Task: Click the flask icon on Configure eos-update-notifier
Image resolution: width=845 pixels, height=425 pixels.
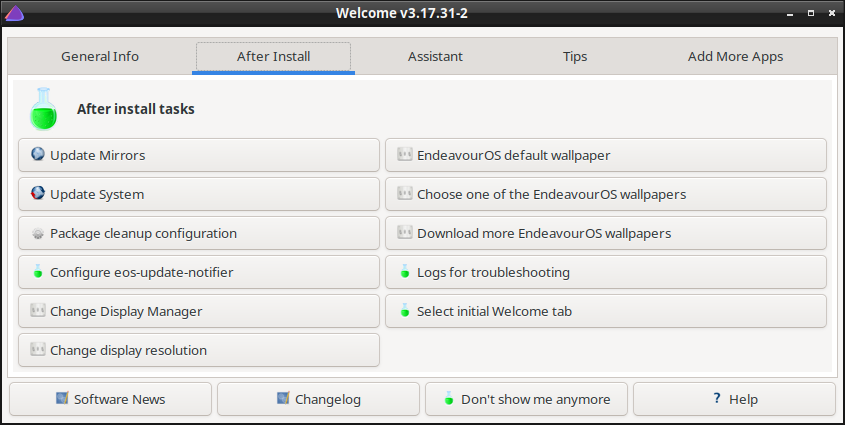Action: 38,271
